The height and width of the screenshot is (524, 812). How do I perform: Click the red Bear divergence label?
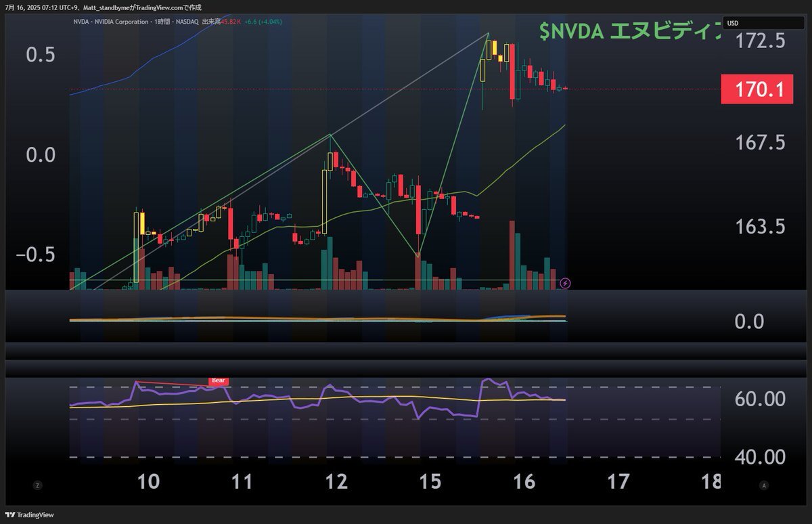[219, 380]
